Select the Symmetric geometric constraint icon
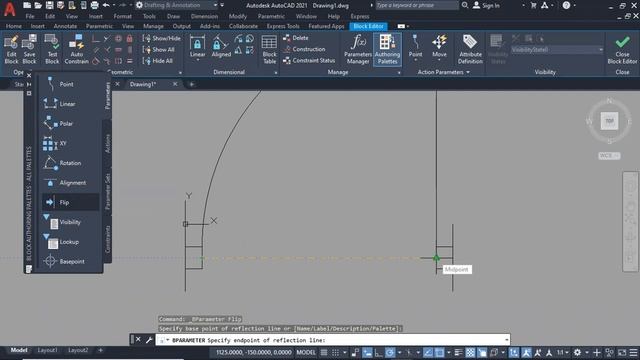This screenshot has height=360, width=640. [x=118, y=61]
